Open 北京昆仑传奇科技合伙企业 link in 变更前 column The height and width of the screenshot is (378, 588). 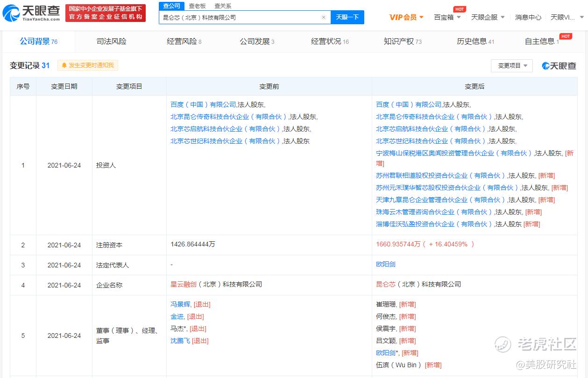click(229, 117)
